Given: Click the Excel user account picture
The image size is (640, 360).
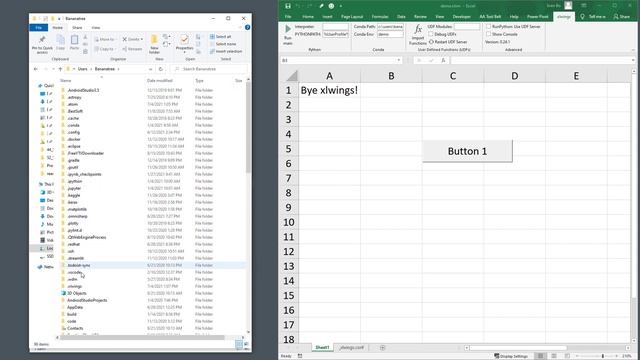Looking at the screenshot, I should click(568, 5).
